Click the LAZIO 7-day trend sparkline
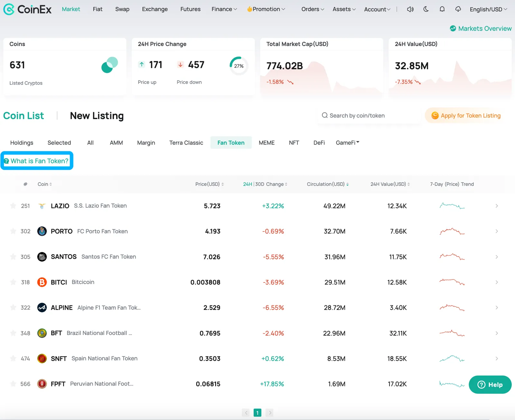This screenshot has width=515, height=420. 452,205
